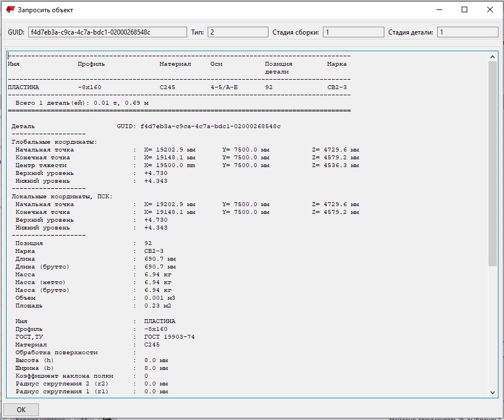Minimize the Запросить объект window
This screenshot has height=420, width=504.
click(439, 9)
